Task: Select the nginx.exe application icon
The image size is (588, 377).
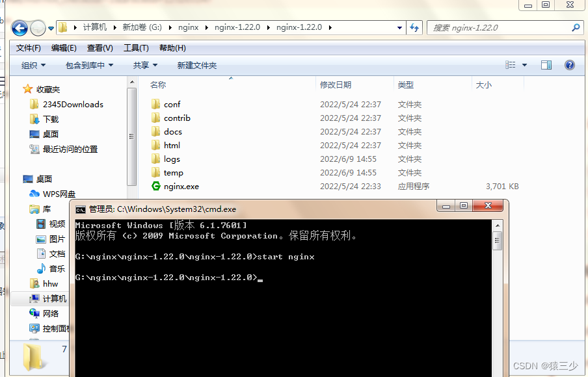Action: (x=155, y=186)
